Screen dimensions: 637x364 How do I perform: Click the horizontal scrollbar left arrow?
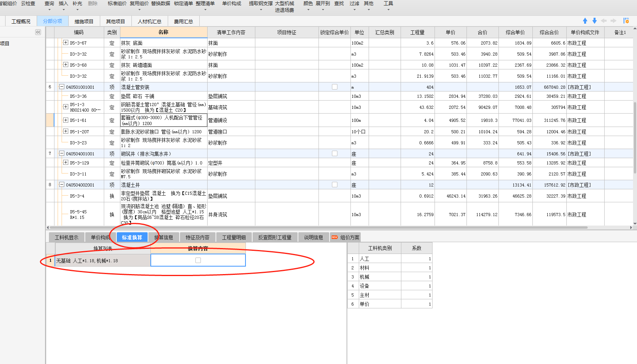[x=48, y=228]
